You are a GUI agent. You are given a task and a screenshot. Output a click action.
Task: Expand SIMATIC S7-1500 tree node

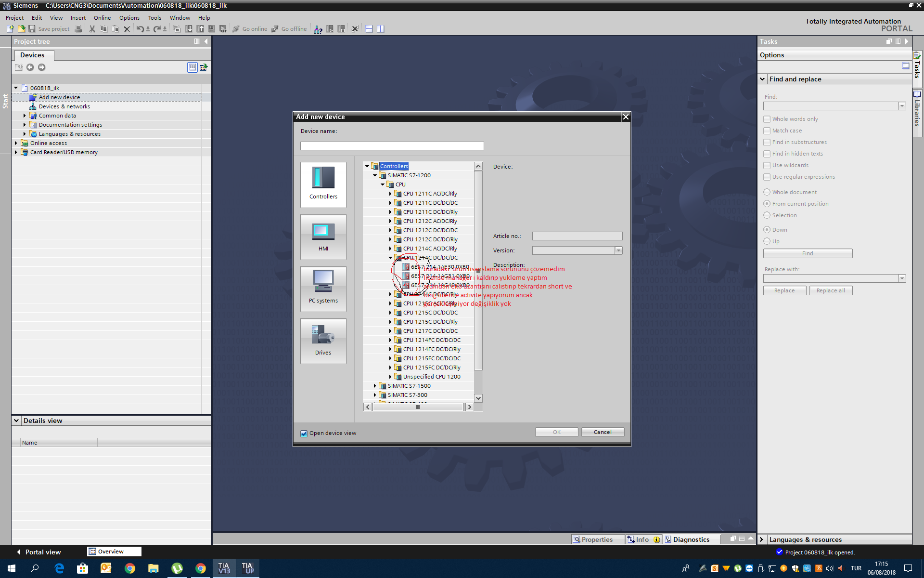pyautogui.click(x=375, y=386)
